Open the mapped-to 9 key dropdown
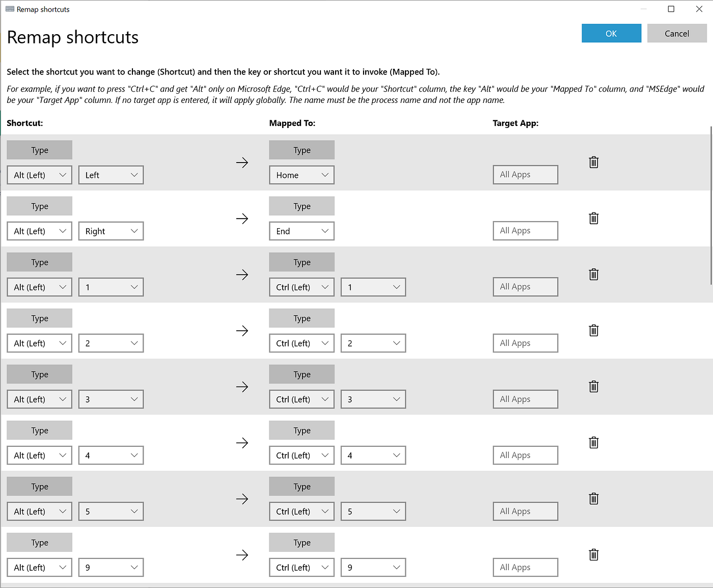The image size is (713, 588). click(373, 567)
